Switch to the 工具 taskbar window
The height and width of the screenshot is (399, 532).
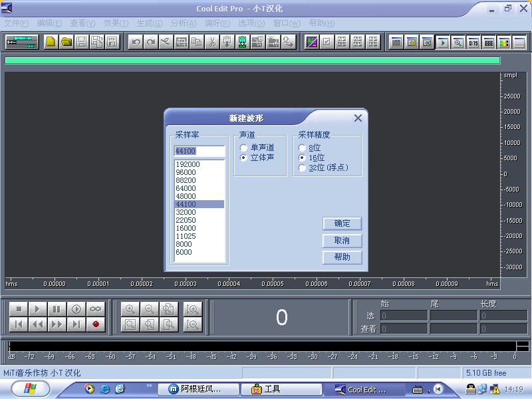coord(281,389)
